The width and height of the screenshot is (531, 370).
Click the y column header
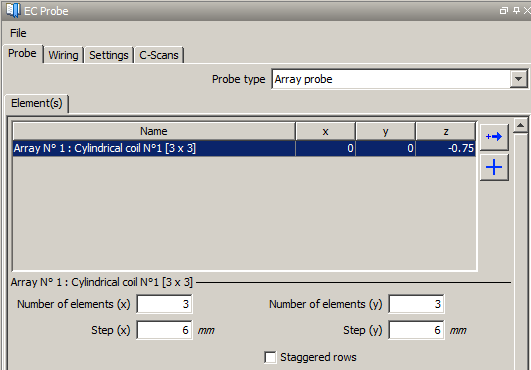(385, 131)
